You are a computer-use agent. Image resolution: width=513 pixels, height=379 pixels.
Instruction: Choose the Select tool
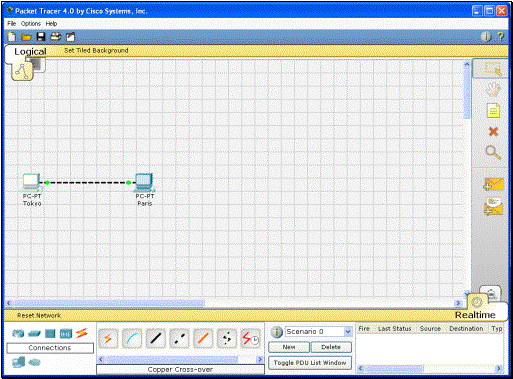pos(493,69)
